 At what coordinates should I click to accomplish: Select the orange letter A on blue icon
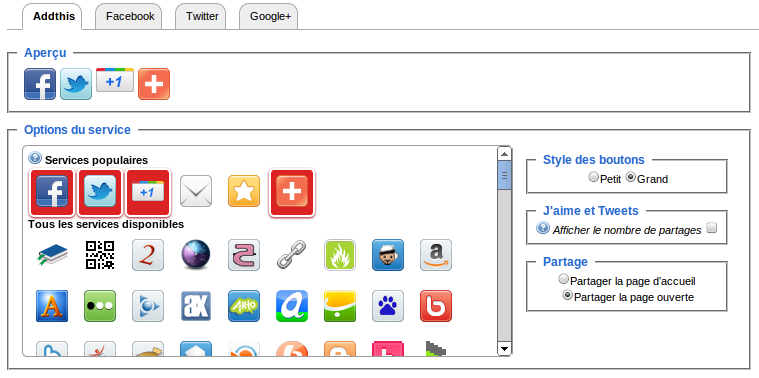pos(52,306)
